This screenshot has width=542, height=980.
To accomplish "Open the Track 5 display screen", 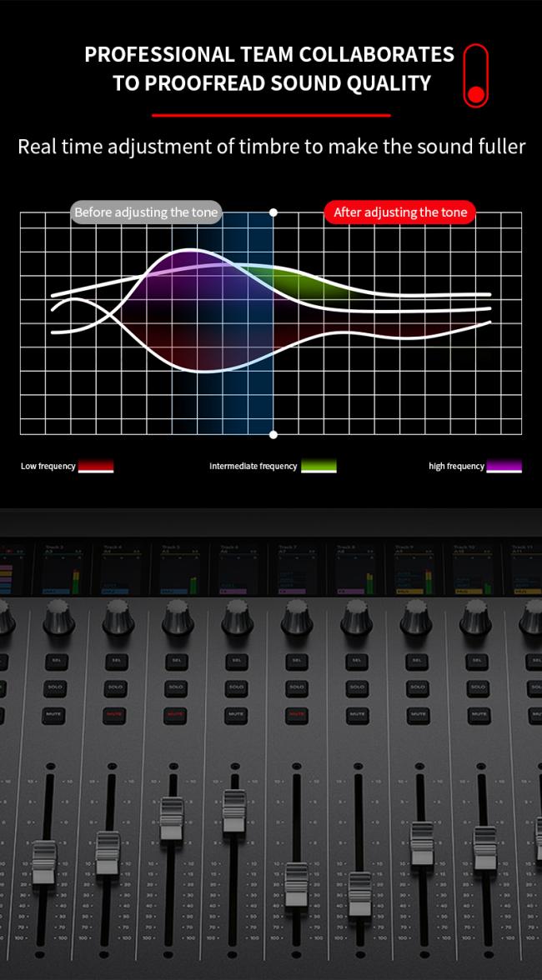I will pyautogui.click(x=180, y=569).
